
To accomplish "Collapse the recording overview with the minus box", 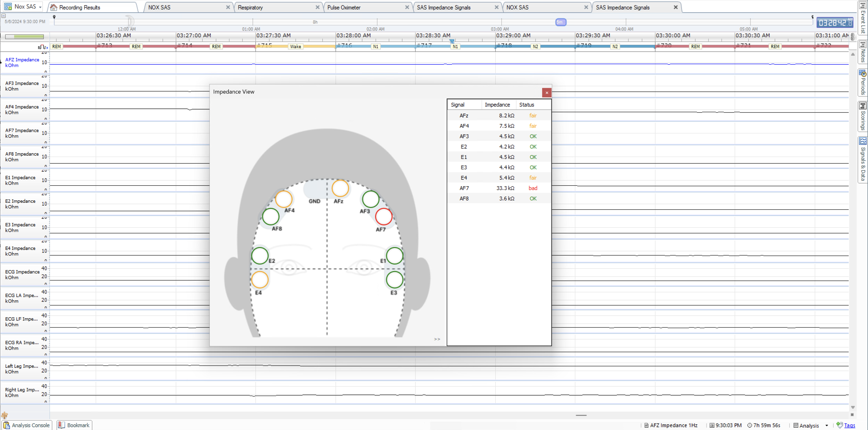I will coord(3,16).
